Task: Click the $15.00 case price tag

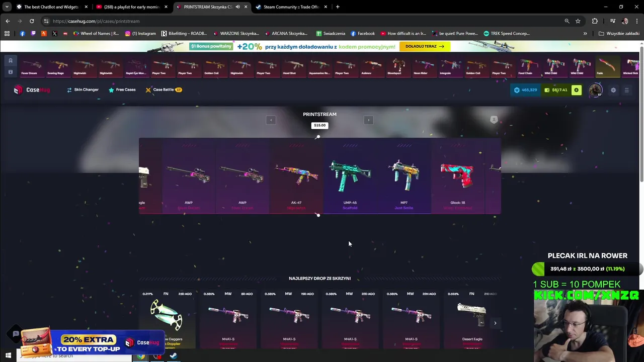Action: [x=319, y=125]
